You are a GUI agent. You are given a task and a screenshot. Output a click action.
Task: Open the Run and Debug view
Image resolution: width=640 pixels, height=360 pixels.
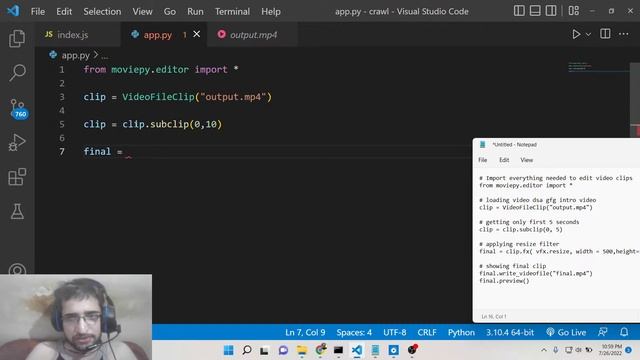tap(17, 142)
